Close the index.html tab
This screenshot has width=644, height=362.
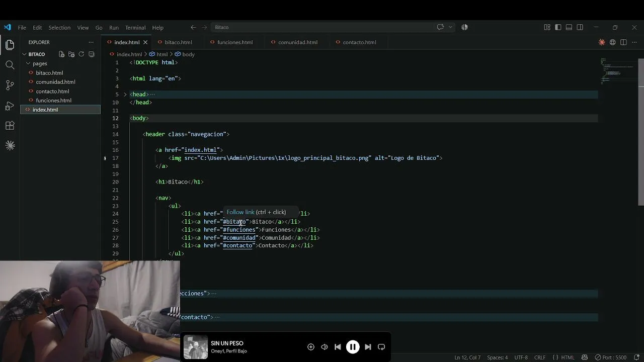[x=145, y=42]
